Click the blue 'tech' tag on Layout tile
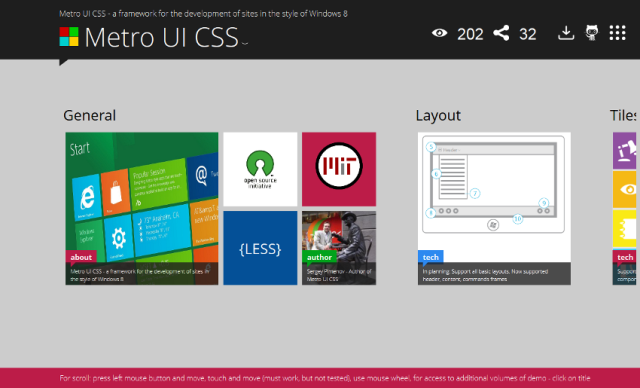The width and height of the screenshot is (640, 388). pos(431,257)
